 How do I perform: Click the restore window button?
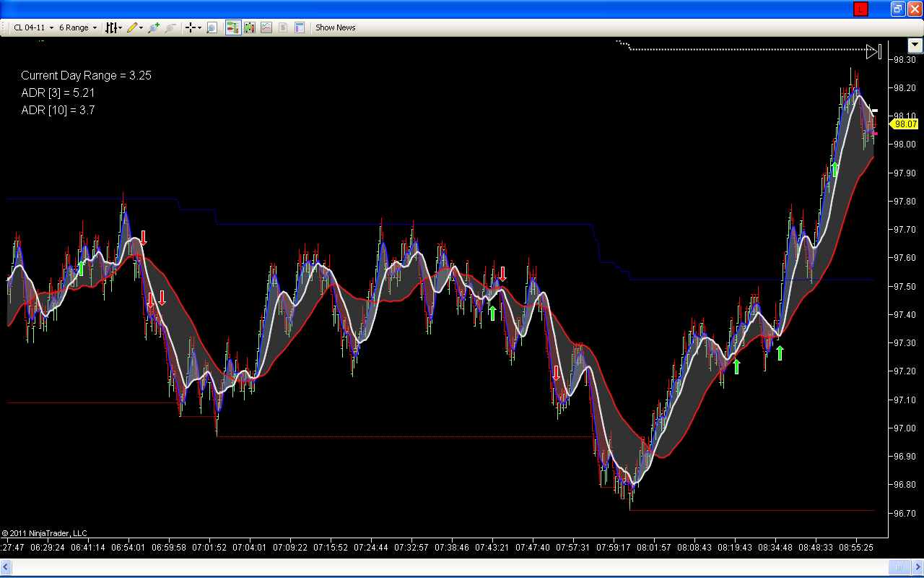pyautogui.click(x=898, y=9)
